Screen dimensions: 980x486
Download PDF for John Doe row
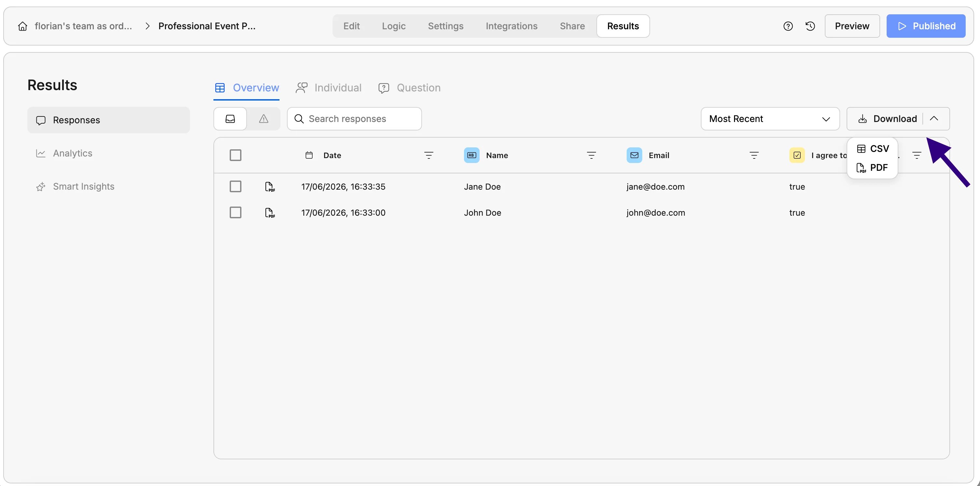pyautogui.click(x=270, y=212)
